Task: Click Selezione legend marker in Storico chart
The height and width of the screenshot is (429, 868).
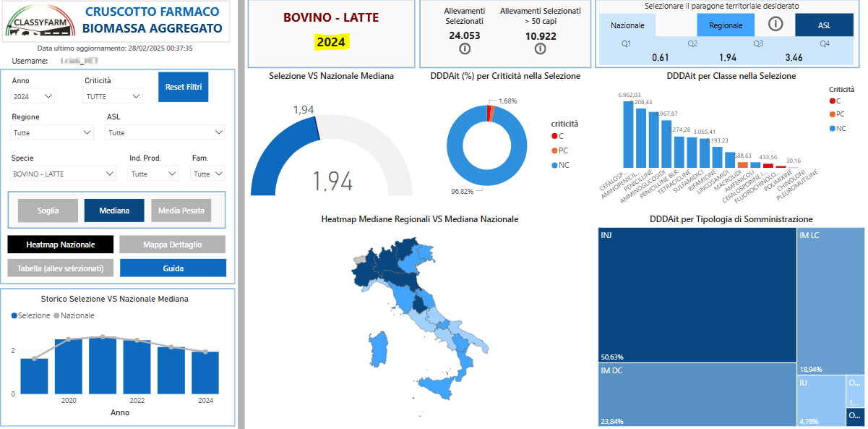Action: tap(14, 315)
